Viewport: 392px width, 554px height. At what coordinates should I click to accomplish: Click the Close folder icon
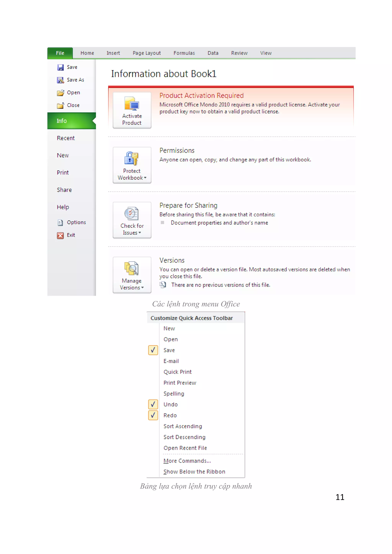pyautogui.click(x=60, y=105)
